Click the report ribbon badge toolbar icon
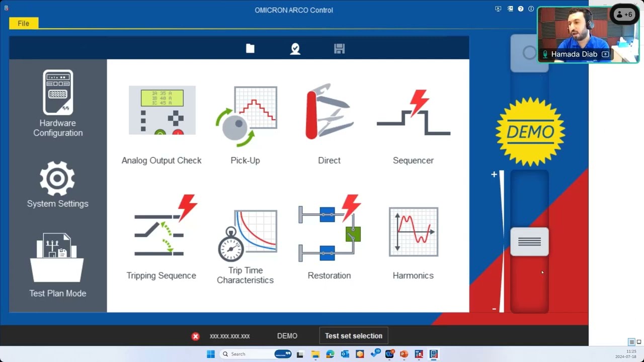 click(x=295, y=48)
